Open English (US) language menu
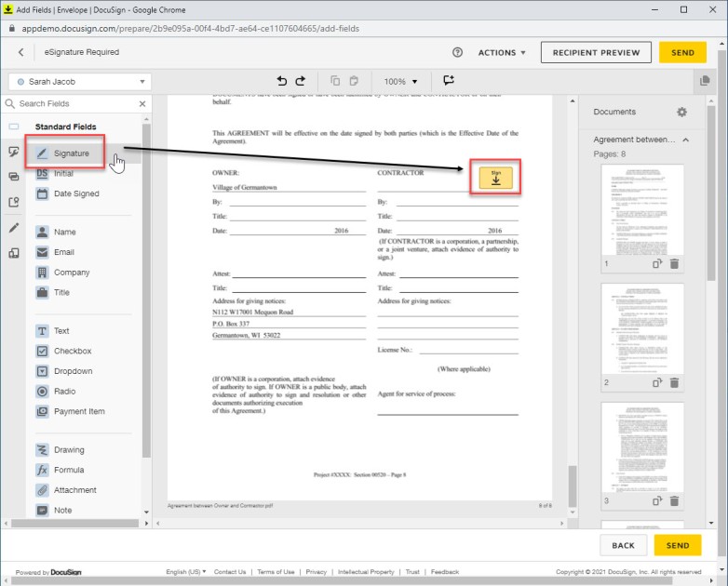Image resolution: width=728 pixels, height=586 pixels. tap(186, 572)
